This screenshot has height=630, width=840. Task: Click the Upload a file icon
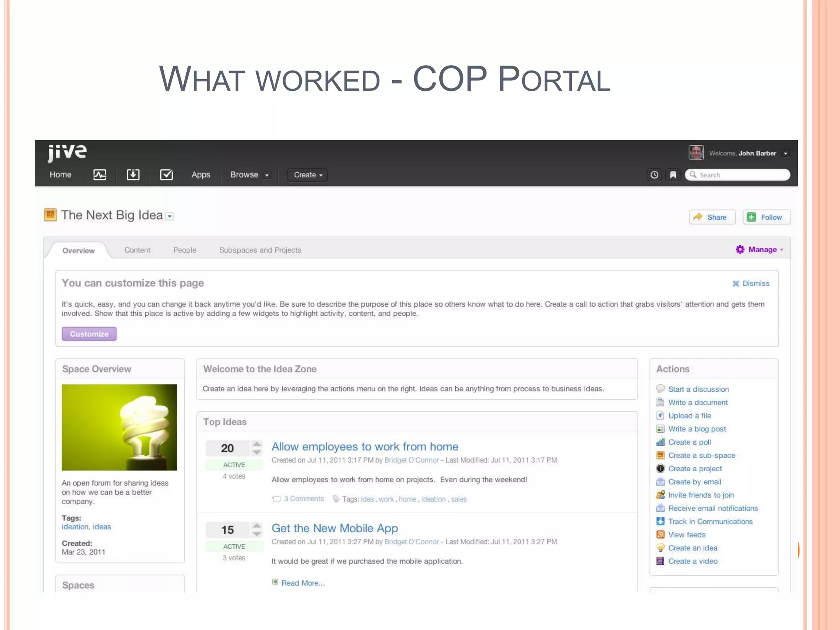click(x=660, y=415)
